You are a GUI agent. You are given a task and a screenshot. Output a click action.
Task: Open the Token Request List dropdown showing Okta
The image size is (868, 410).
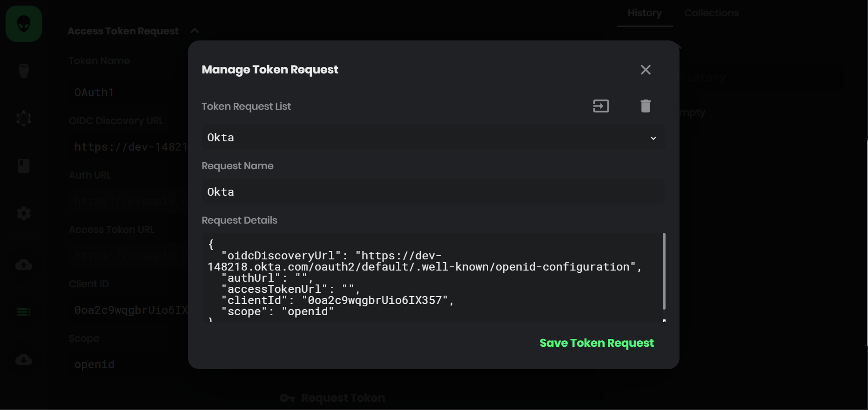pyautogui.click(x=433, y=138)
